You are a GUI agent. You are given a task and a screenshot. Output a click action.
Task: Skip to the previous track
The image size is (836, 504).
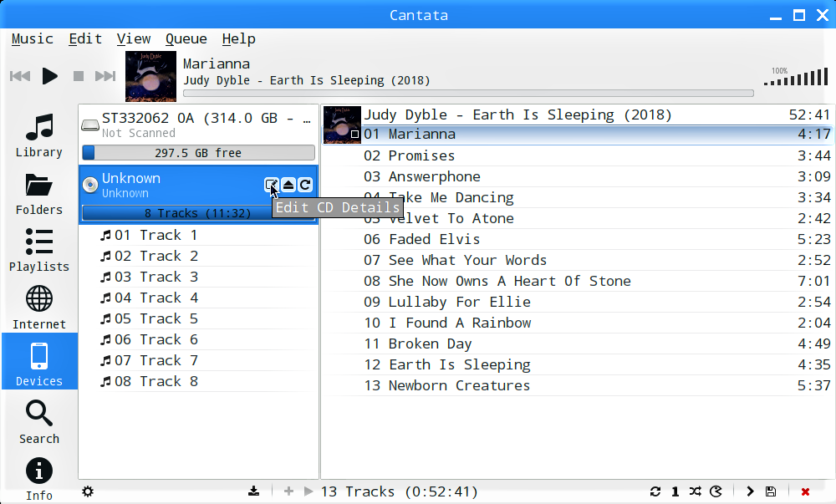coord(20,76)
